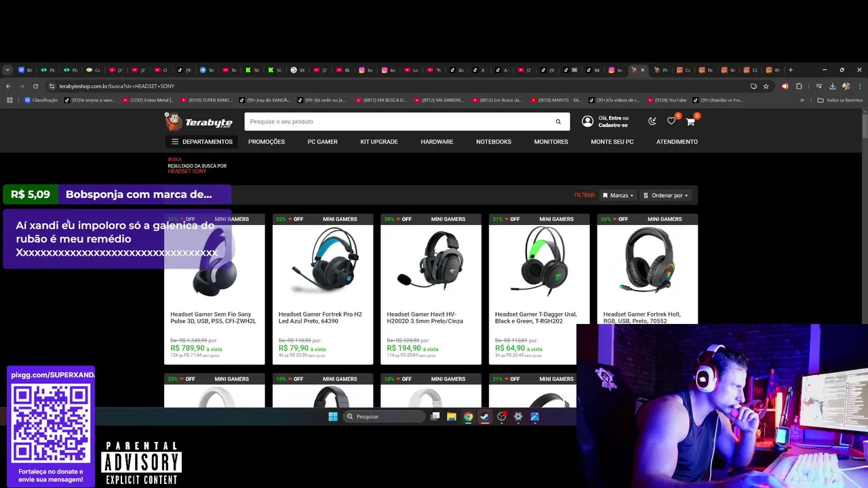Open the Headset Gamer Fortrek Pro H2 title
The height and width of the screenshot is (488, 868).
[x=320, y=318]
